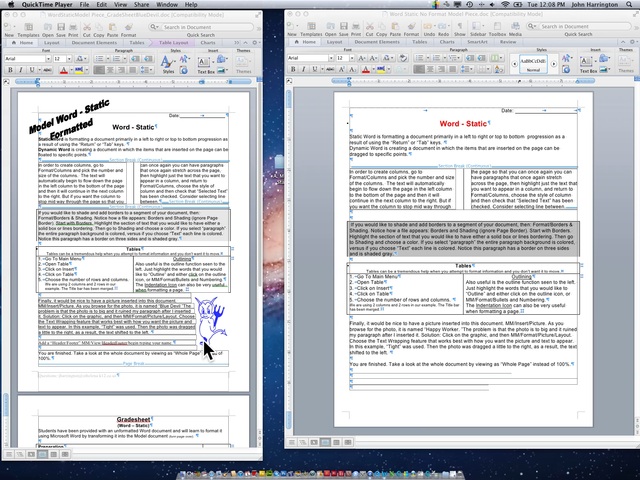Open numbered list arrow in right Word window
Viewport: 640px width, 480px height.
tap(445, 58)
